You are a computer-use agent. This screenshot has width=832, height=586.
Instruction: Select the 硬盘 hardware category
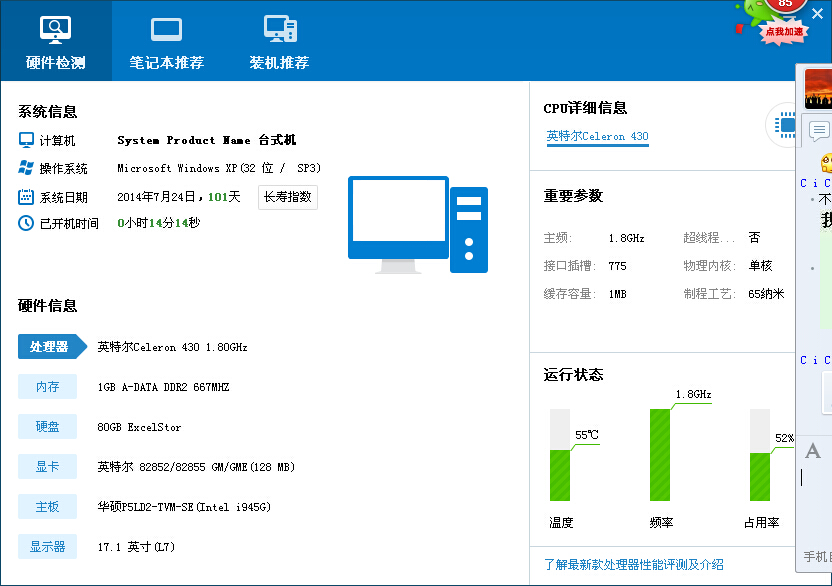point(47,426)
